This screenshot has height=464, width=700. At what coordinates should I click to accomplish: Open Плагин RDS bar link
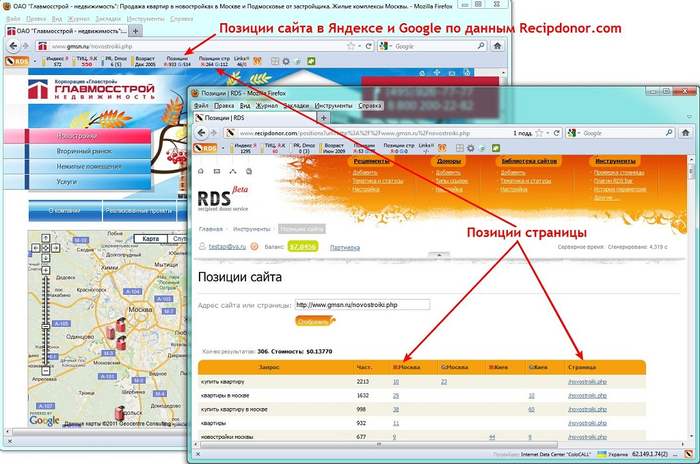[613, 180]
